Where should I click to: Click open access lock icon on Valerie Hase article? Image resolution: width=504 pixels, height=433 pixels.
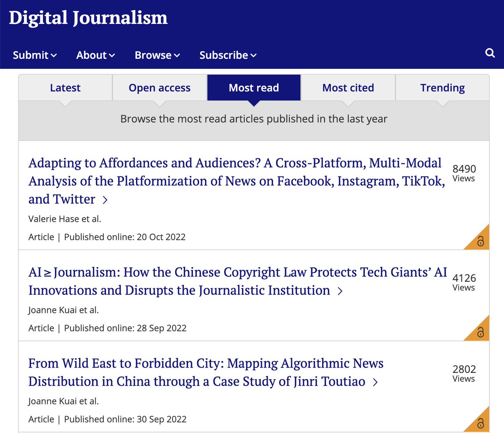point(480,241)
